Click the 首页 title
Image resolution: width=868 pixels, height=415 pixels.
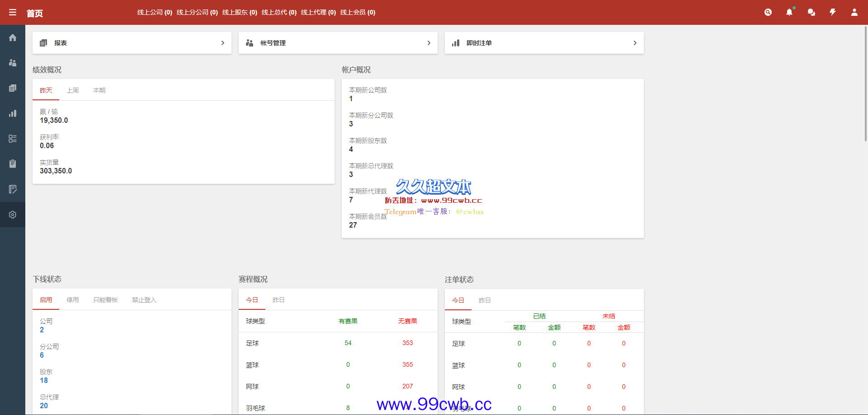(35, 13)
